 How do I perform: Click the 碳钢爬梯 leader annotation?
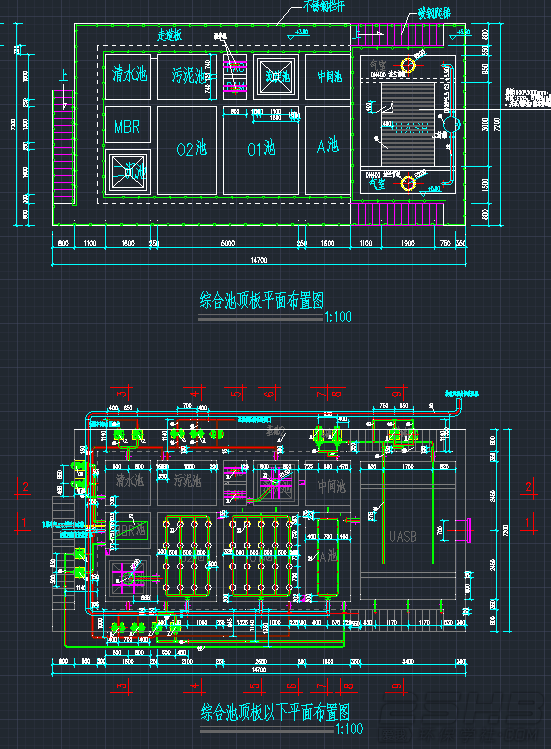[434, 13]
